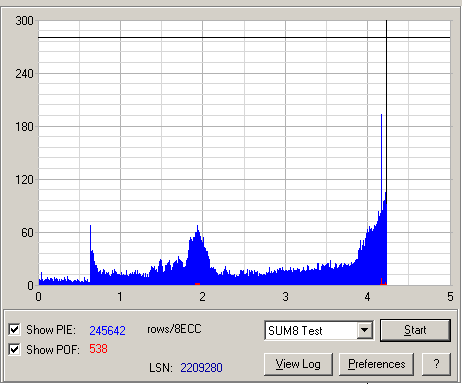The width and height of the screenshot is (462, 384).
Task: Toggle the Show POF checkbox
Action: click(14, 349)
